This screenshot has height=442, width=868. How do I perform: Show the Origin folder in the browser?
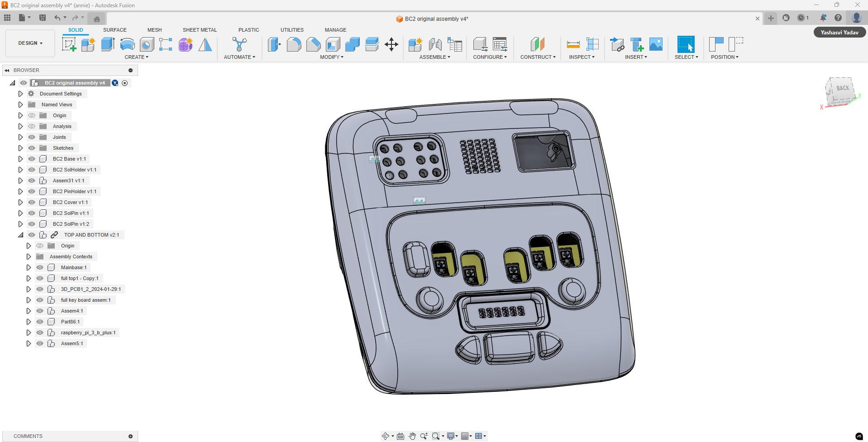click(x=31, y=115)
